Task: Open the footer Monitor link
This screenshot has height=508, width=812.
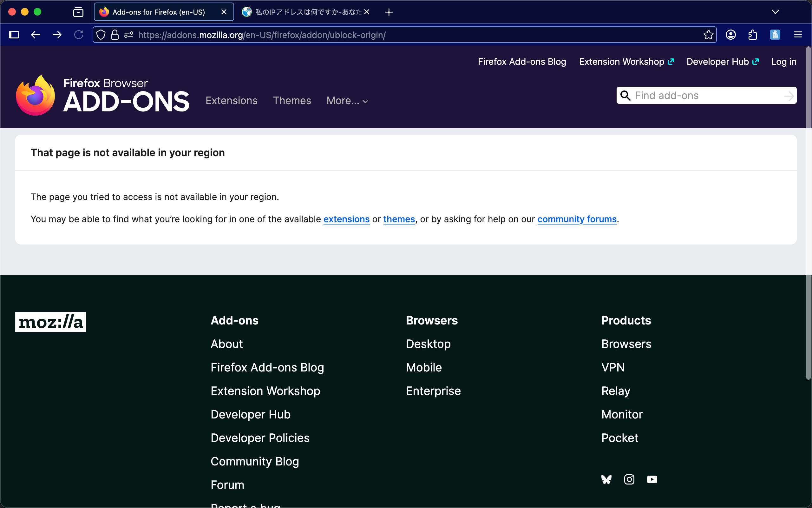Action: (622, 415)
